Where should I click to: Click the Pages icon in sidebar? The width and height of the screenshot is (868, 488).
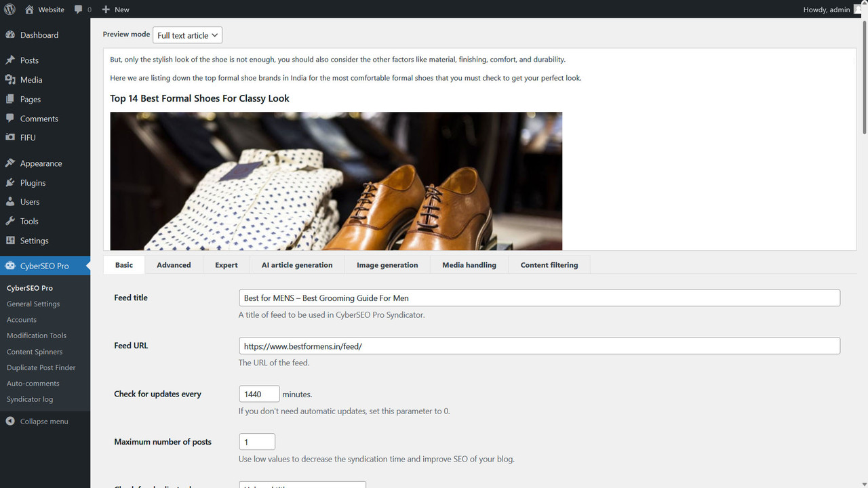(x=10, y=99)
